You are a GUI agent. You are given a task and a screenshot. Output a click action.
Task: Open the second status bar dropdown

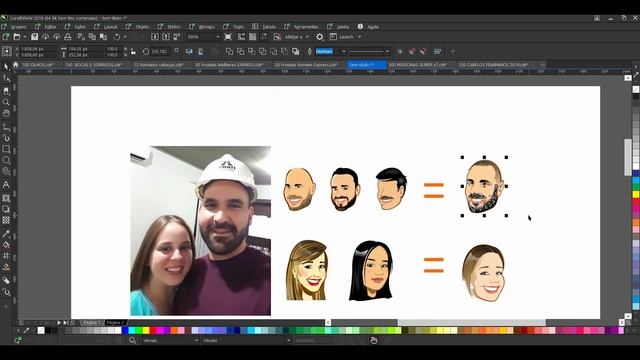pos(288,340)
